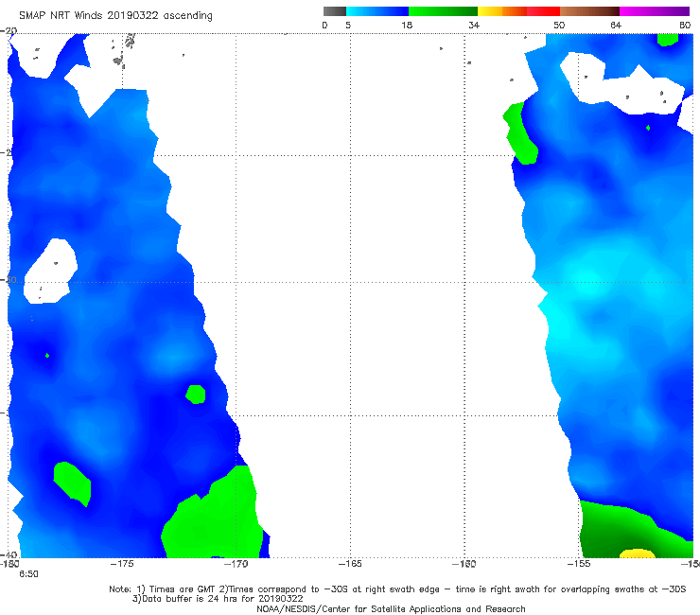Screen dimensions: 700x615
Task: Click the green segment of the colorbar
Action: click(443, 11)
